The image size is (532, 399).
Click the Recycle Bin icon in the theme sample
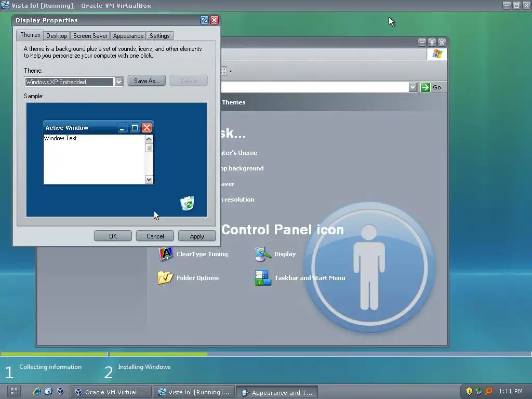(187, 203)
